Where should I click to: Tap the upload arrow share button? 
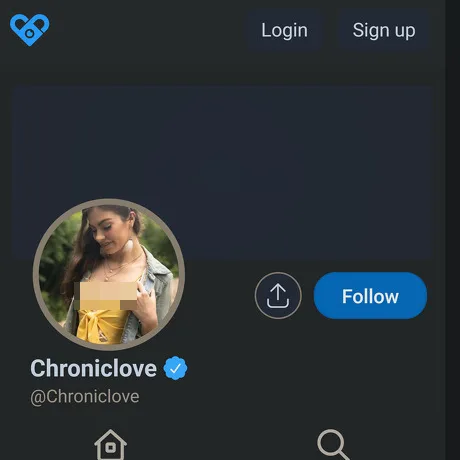(278, 296)
